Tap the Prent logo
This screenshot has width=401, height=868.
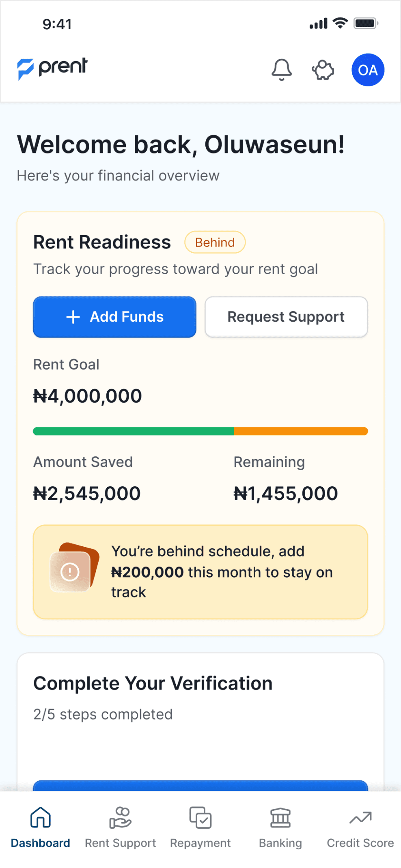click(x=52, y=68)
